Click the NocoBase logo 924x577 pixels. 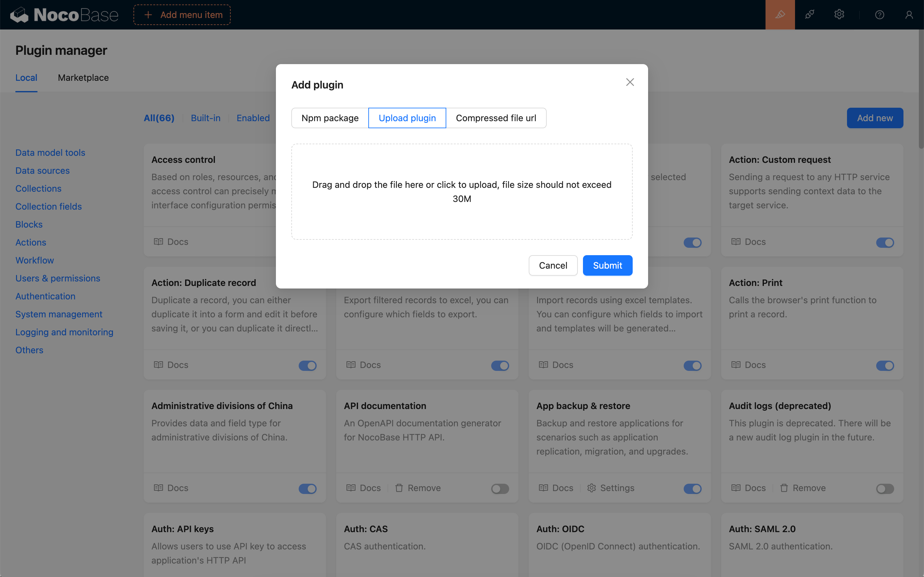tap(64, 15)
